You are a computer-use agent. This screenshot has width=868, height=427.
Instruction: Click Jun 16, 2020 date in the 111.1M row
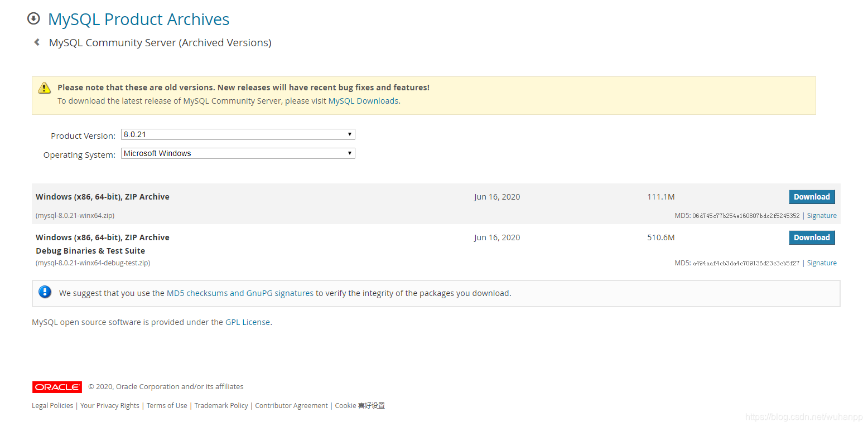coord(497,197)
